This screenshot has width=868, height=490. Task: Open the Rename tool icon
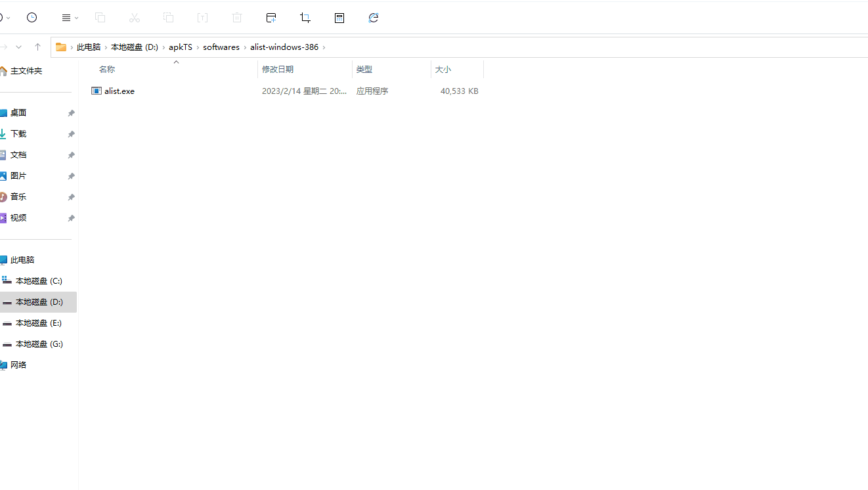[x=203, y=18]
